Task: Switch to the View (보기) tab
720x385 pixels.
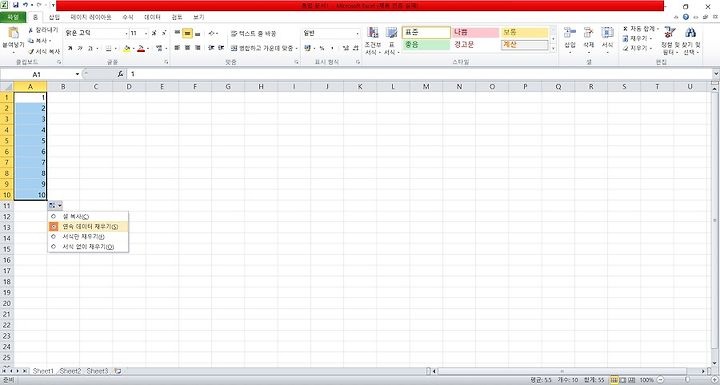Action: tap(198, 17)
